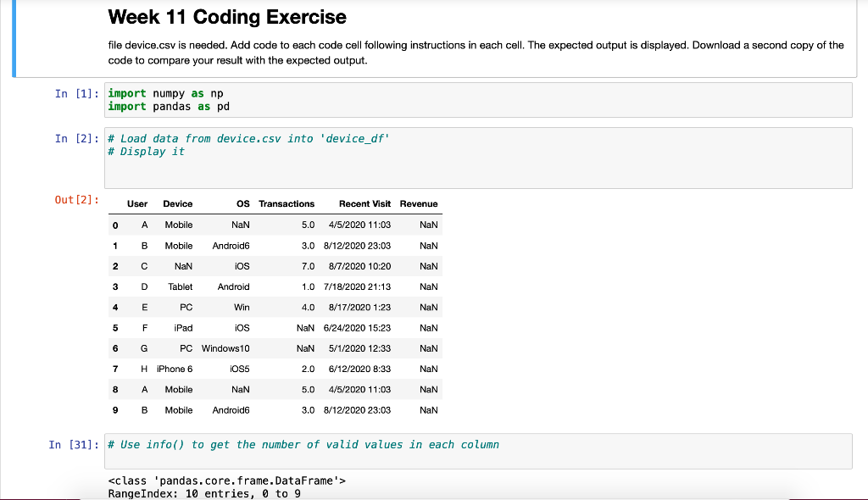Click the Week 11 Coding Exercise heading

coord(227,17)
